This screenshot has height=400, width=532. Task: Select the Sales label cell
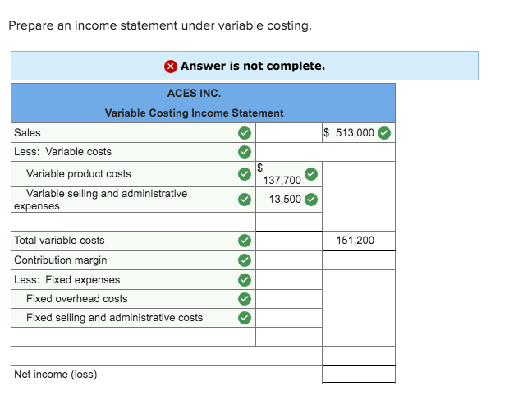[133, 133]
